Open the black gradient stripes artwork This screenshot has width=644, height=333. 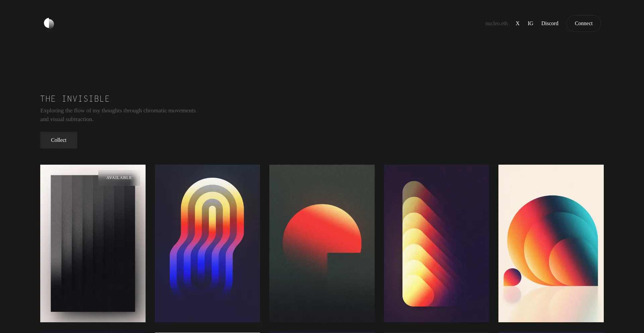(x=93, y=243)
